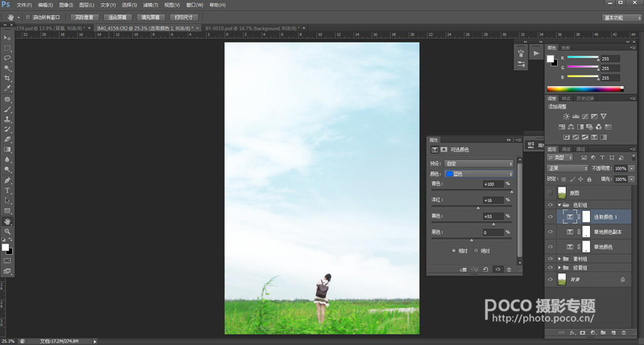Viewport: 644px width, 345px height.
Task: Click the 实际像素 button
Action: (x=85, y=17)
